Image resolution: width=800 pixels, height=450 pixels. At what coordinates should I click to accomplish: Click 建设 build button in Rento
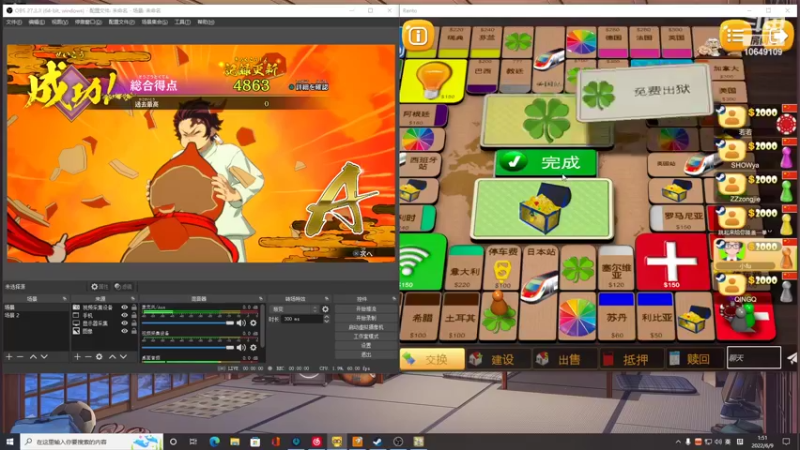coord(497,359)
